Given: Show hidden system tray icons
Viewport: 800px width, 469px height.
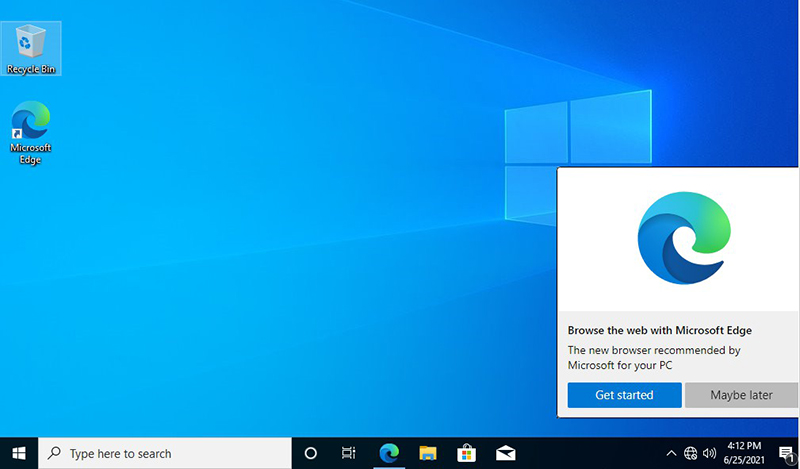Looking at the screenshot, I should pos(671,453).
